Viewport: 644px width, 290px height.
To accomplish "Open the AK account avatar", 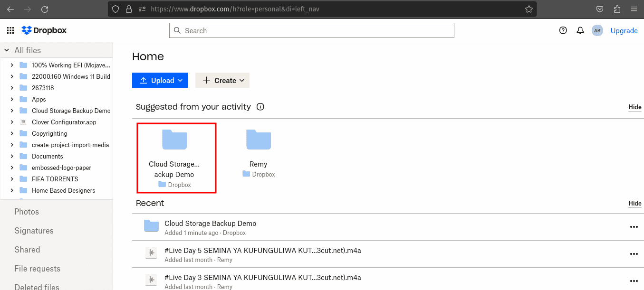I will point(597,30).
